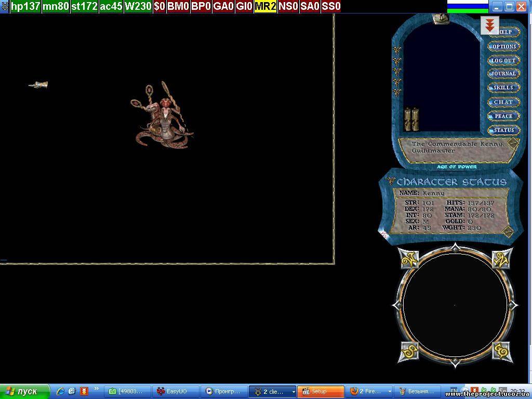Image resolution: width=532 pixels, height=399 pixels.
Task: Click the 'GI0' reagent tile
Action: [244, 6]
